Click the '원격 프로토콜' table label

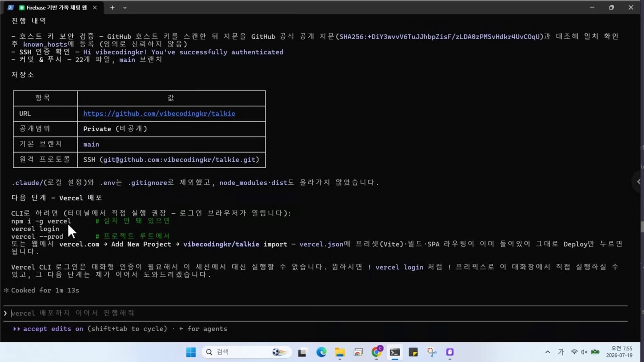(45, 159)
